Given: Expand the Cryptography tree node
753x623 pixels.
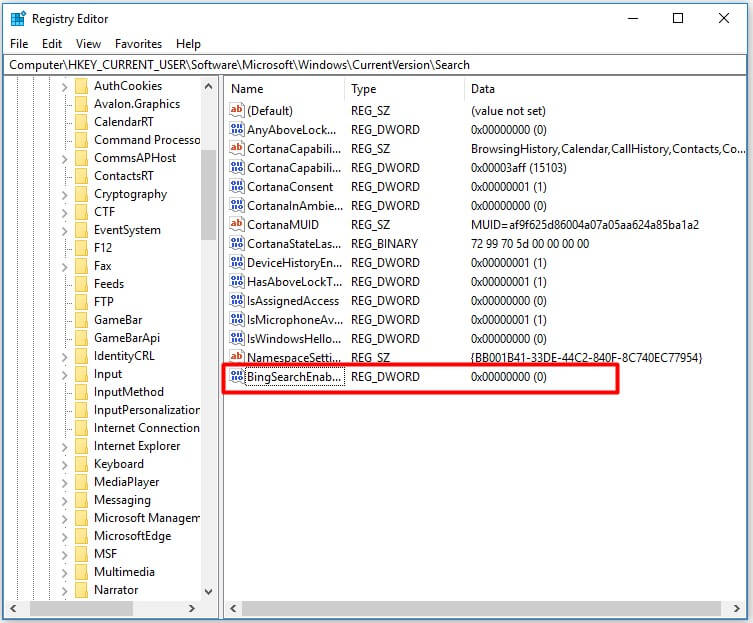Looking at the screenshot, I should coord(64,195).
